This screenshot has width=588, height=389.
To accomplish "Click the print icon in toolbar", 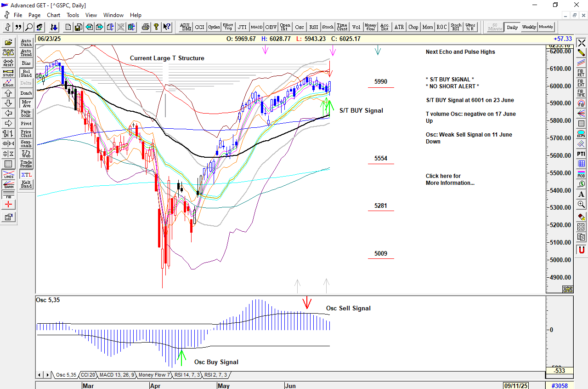I will [x=146, y=27].
